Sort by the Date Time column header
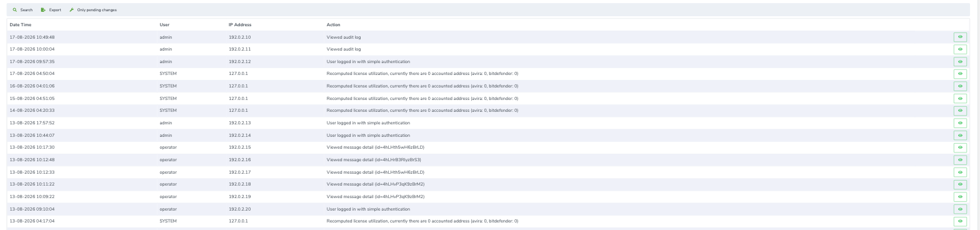 (x=21, y=25)
